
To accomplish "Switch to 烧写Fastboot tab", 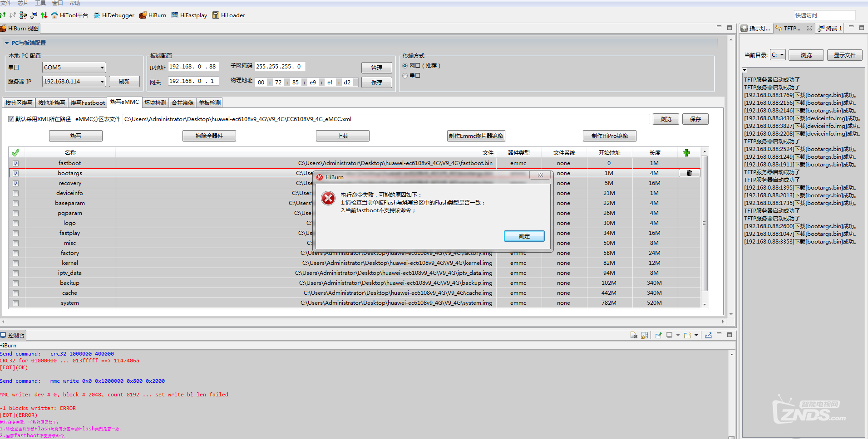I will click(x=88, y=103).
